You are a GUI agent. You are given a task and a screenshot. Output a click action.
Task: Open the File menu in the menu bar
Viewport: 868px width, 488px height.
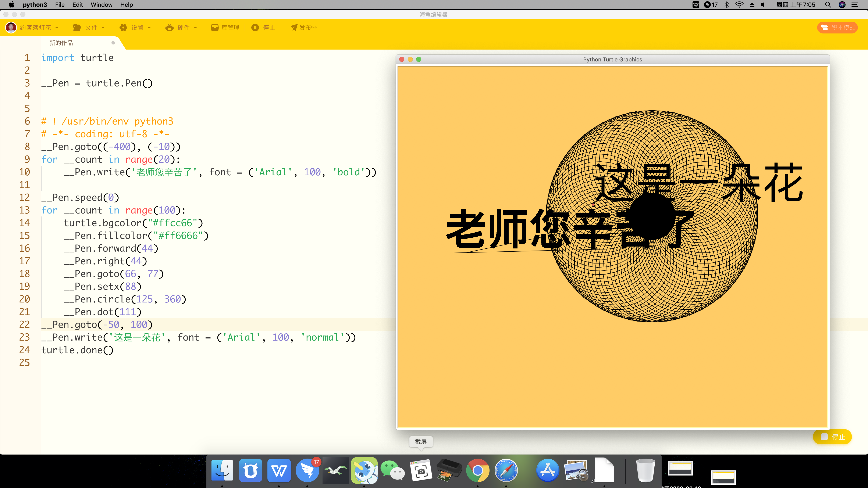tap(60, 5)
